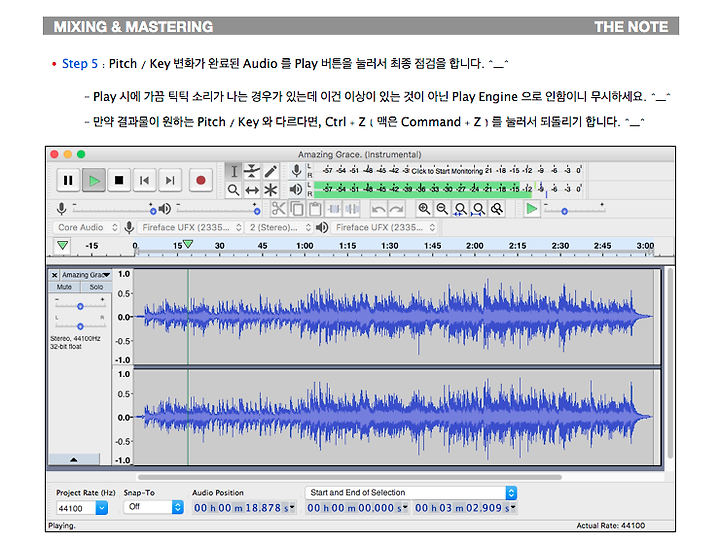Open the 2 (Stereo) channels dropdown
Image resolution: width=720 pixels, height=543 pixels.
tap(279, 227)
